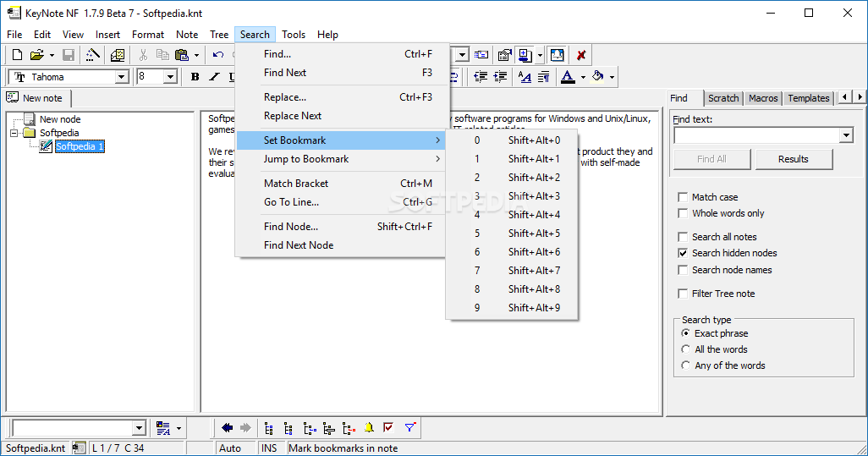Open the Tahoma font dropdown
This screenshot has width=868, height=456.
122,77
